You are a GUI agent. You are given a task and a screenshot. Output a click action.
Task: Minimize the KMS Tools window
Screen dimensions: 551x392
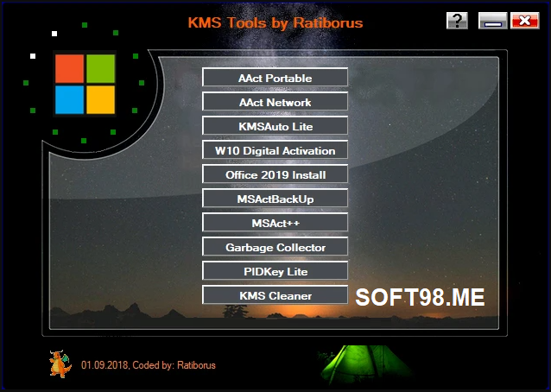pyautogui.click(x=493, y=21)
